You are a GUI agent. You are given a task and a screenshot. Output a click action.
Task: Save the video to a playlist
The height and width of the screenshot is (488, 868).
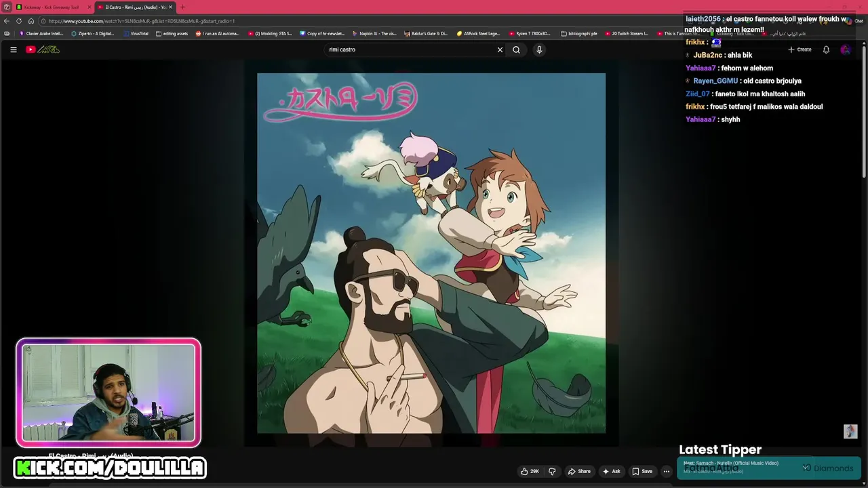[642, 471]
